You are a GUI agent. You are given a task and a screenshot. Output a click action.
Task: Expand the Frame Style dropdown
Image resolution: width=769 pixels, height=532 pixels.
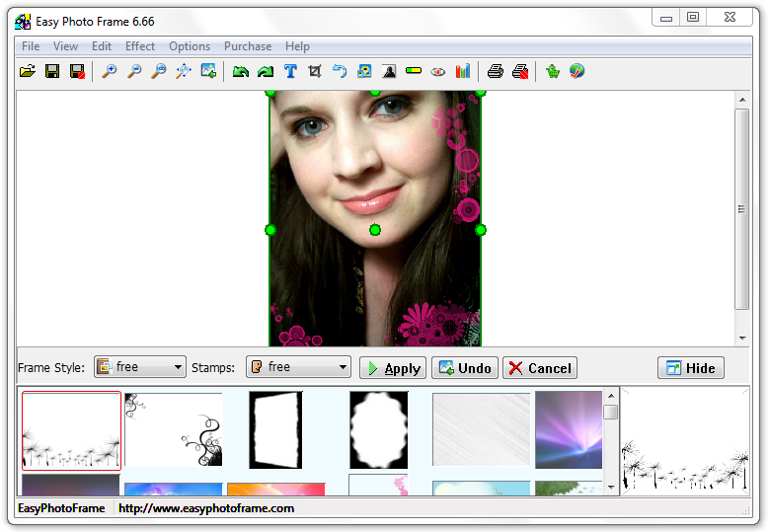pyautogui.click(x=140, y=367)
